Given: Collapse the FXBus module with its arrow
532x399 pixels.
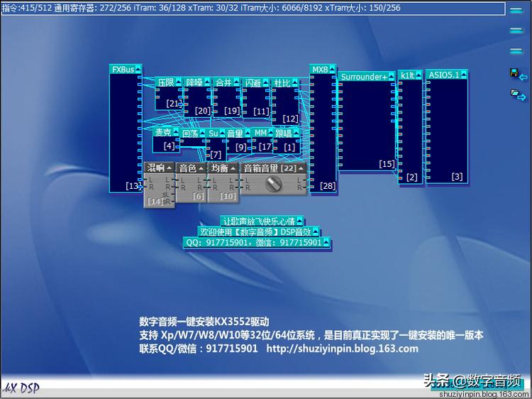Looking at the screenshot, I should 138,70.
